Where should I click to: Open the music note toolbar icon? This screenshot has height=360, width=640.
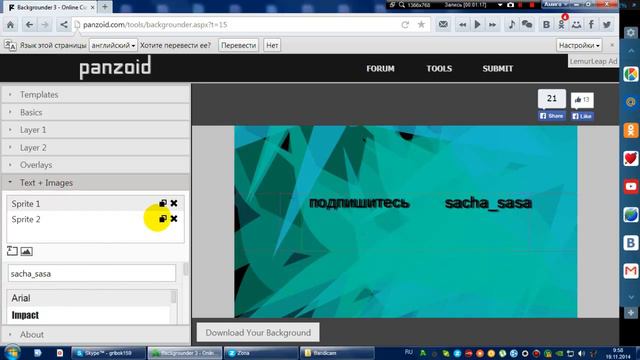[x=512, y=25]
